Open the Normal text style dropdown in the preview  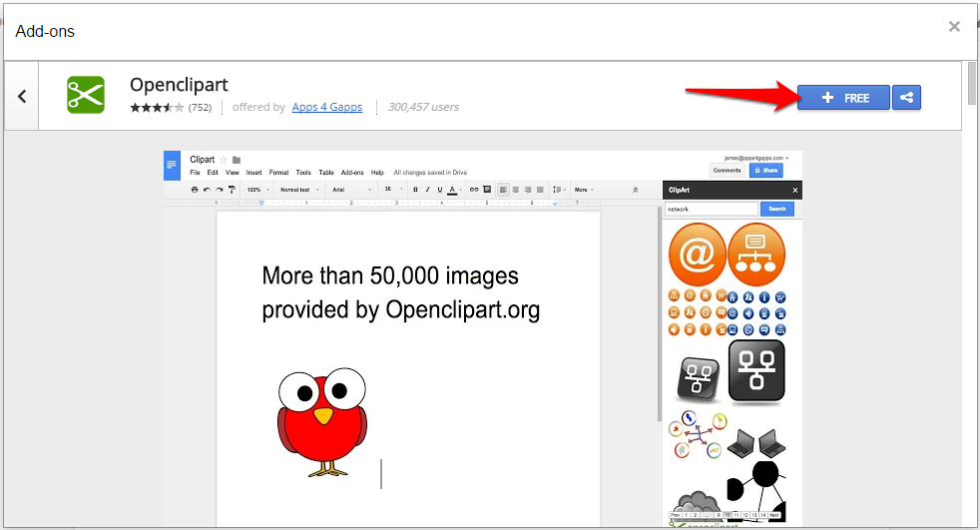[299, 190]
